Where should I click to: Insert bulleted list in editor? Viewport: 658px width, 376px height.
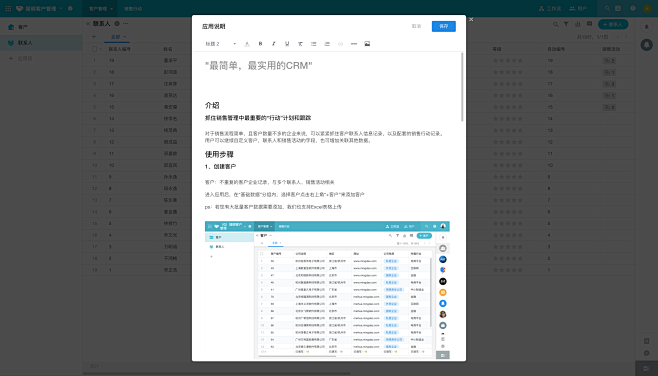(x=313, y=44)
